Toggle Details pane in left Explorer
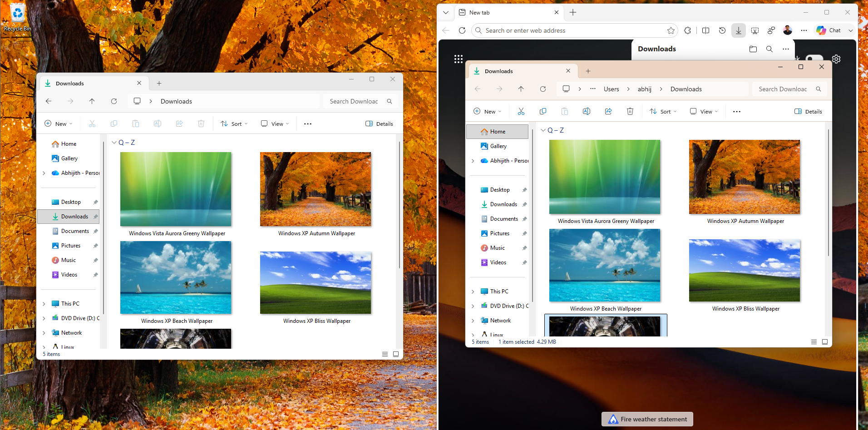868x430 pixels. point(380,124)
